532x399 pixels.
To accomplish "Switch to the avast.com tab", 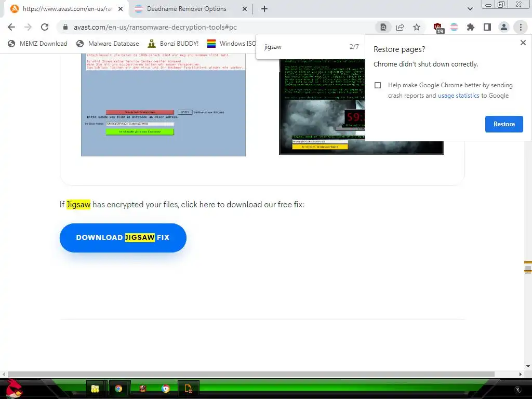I will point(66,9).
